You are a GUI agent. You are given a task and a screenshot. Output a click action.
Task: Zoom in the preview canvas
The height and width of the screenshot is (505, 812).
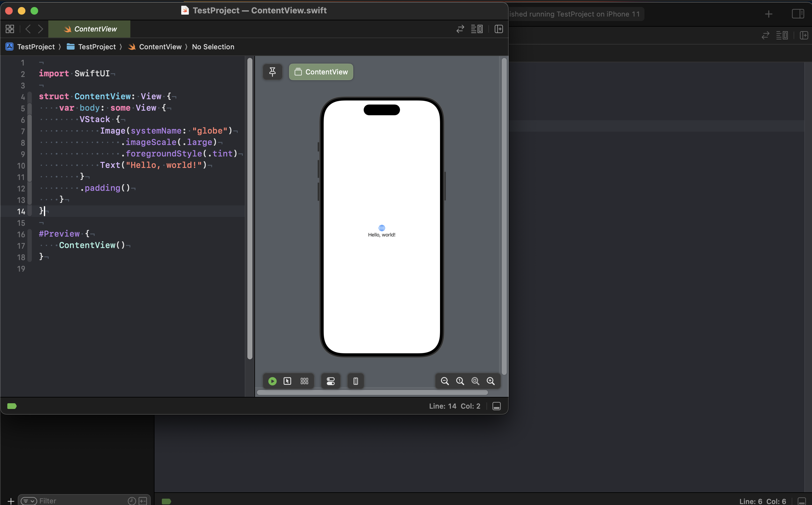(x=491, y=381)
